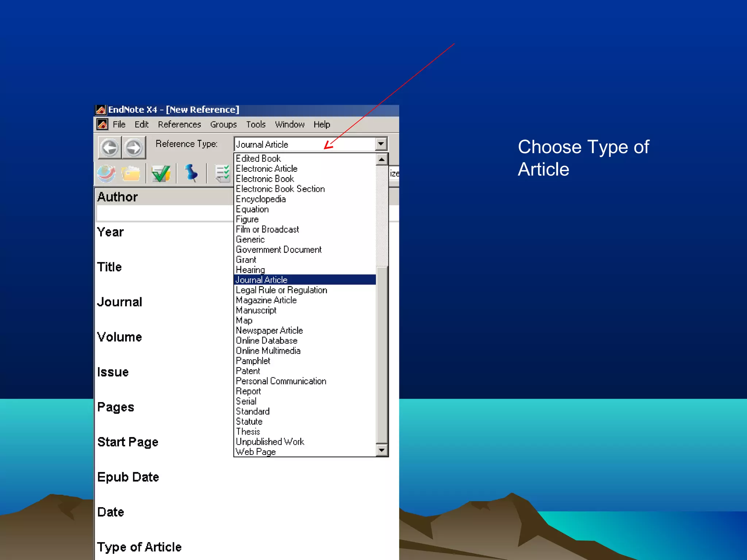Choose Magazine Article type
Image resolution: width=747 pixels, height=560 pixels.
click(305, 300)
